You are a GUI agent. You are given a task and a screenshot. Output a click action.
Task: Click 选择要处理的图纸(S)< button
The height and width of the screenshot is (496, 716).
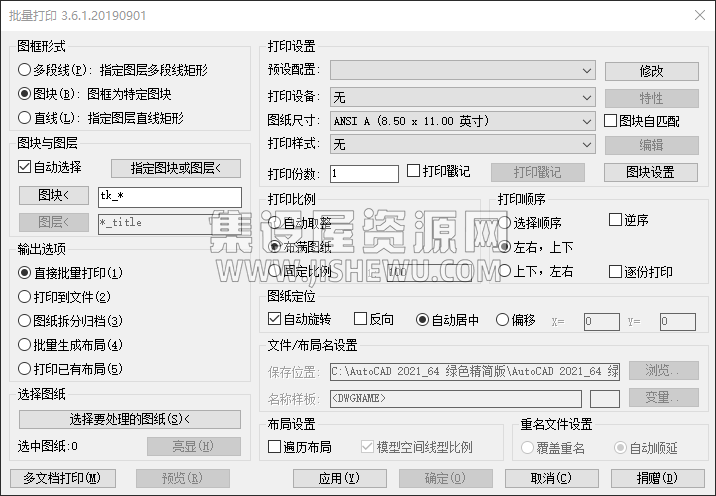click(x=130, y=419)
